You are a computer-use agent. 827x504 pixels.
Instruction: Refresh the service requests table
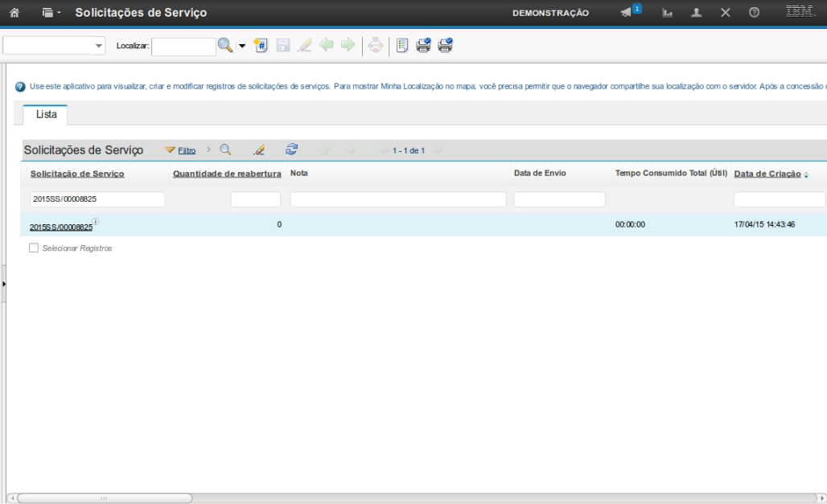click(292, 150)
